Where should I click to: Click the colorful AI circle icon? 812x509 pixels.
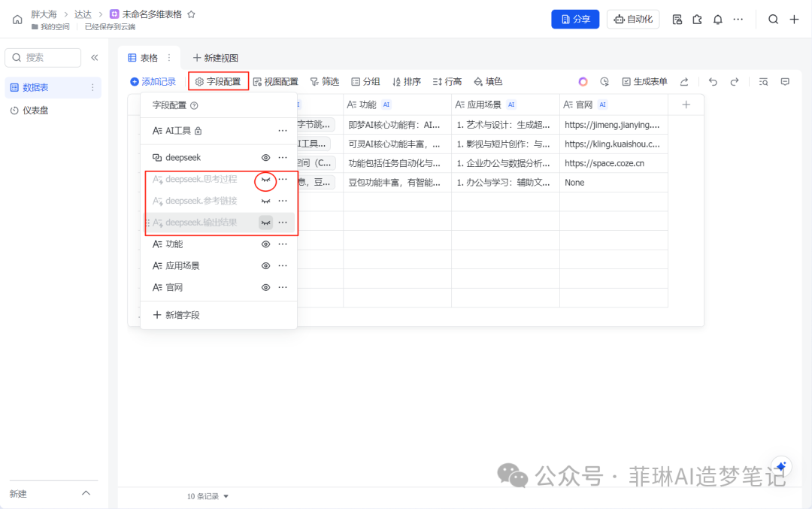click(x=583, y=82)
